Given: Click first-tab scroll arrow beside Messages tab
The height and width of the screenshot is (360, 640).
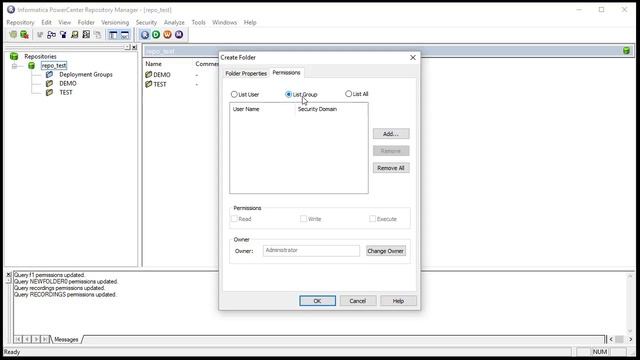Looking at the screenshot, I should (x=18, y=339).
